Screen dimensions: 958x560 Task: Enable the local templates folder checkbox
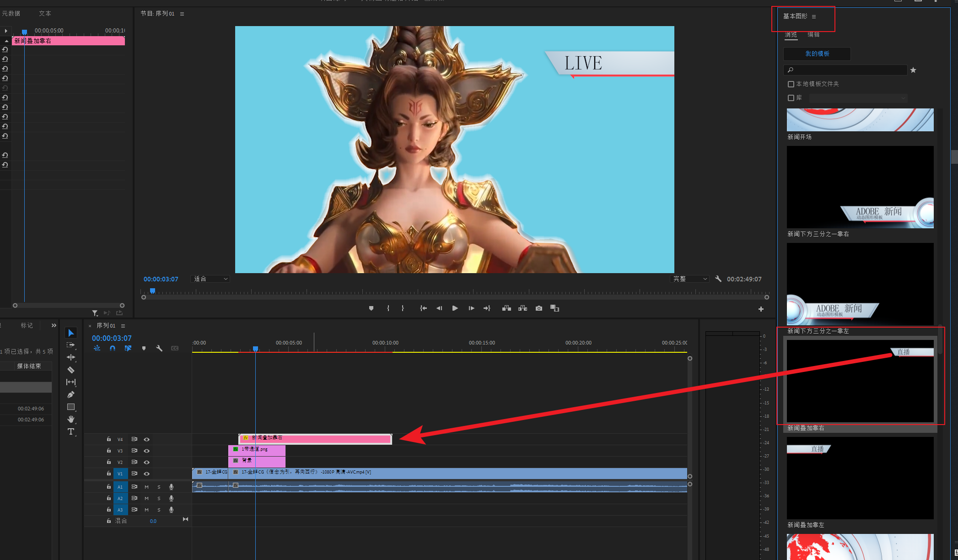[x=791, y=84]
